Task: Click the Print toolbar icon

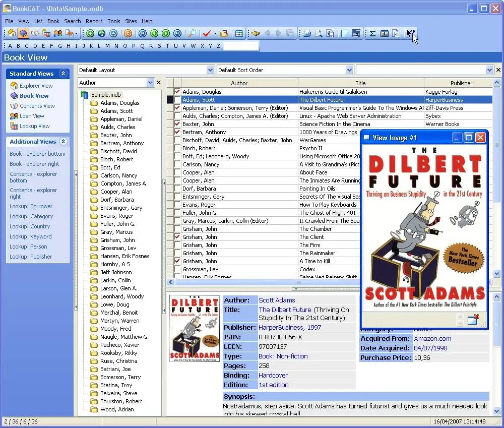Action: click(307, 33)
